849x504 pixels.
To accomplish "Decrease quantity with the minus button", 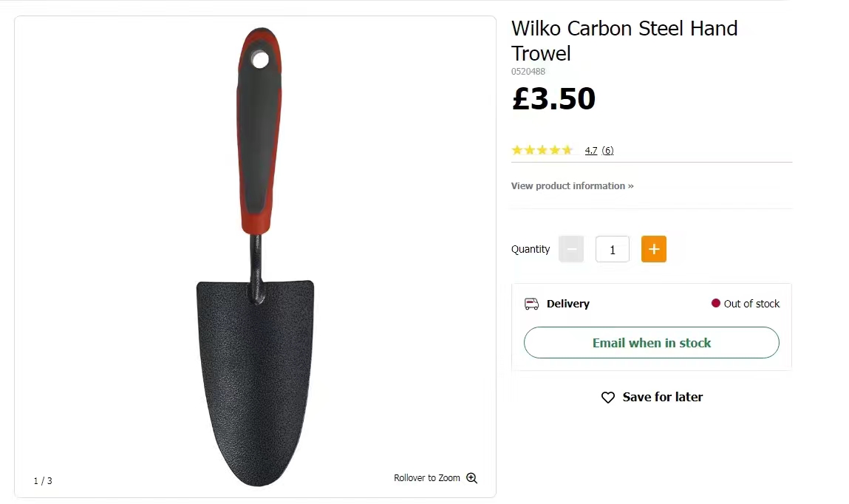I will tap(571, 249).
